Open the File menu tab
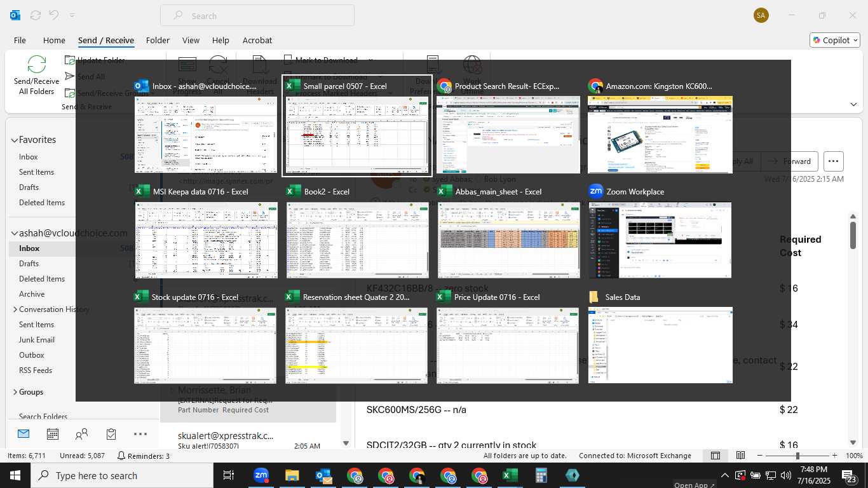The width and height of the screenshot is (868, 488). point(20,40)
